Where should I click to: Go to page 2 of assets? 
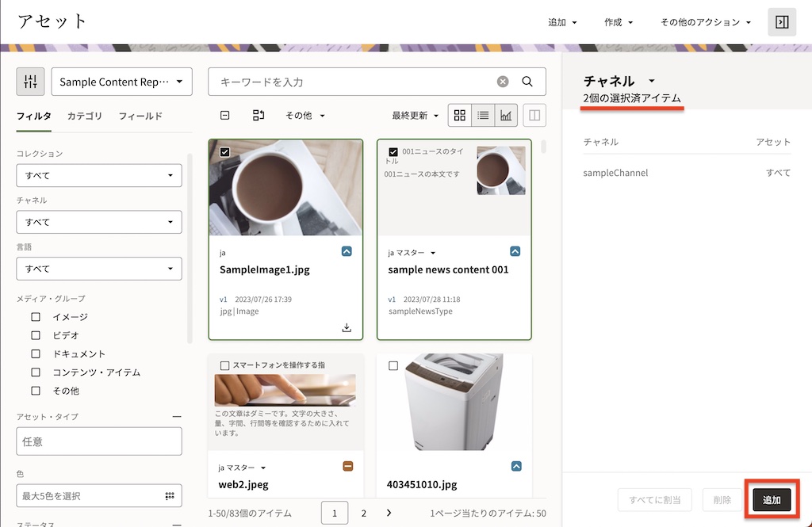(x=364, y=514)
